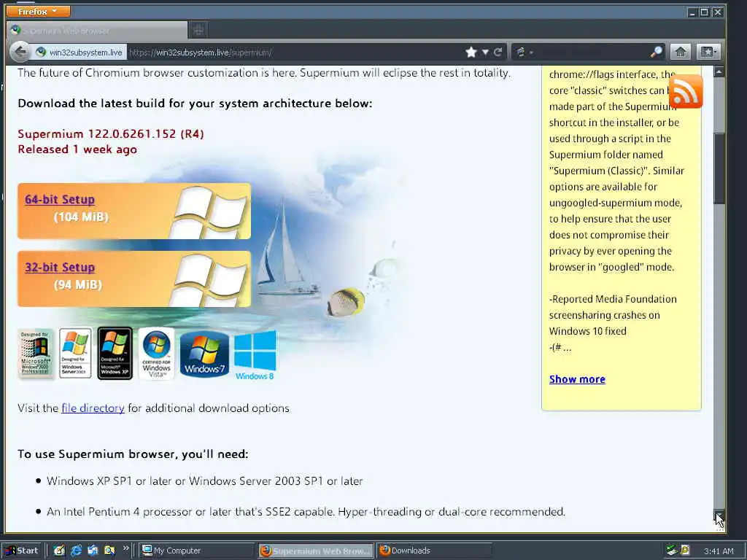Open the Firefox application menu
747x560 pixels.
pos(38,12)
